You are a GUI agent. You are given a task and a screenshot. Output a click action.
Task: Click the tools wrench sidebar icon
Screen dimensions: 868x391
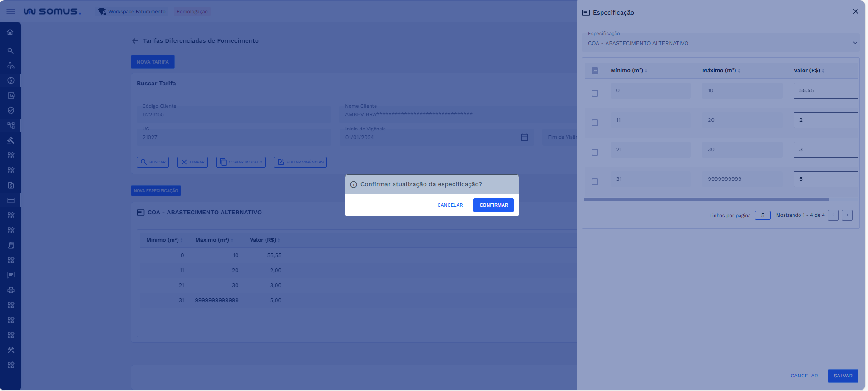click(x=10, y=350)
